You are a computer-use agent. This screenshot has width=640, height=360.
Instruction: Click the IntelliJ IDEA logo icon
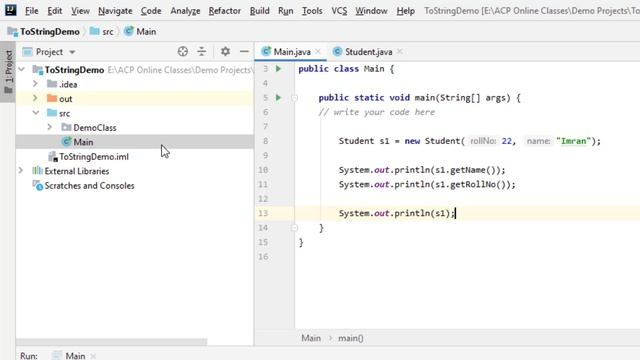coord(11,10)
